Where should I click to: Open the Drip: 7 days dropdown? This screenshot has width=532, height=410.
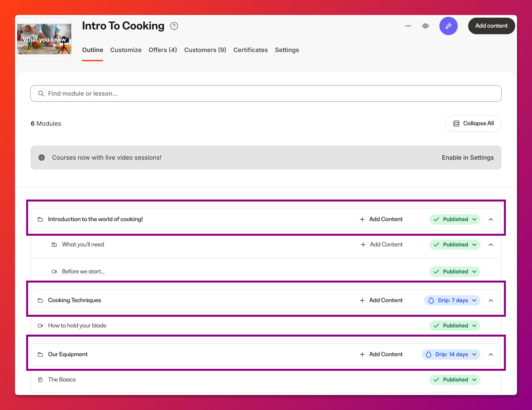(452, 300)
